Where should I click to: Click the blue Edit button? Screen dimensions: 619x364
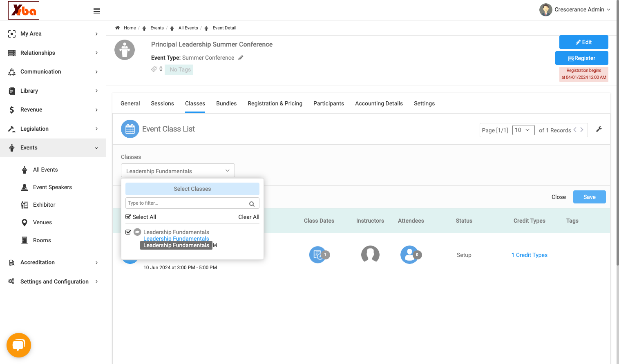[583, 42]
